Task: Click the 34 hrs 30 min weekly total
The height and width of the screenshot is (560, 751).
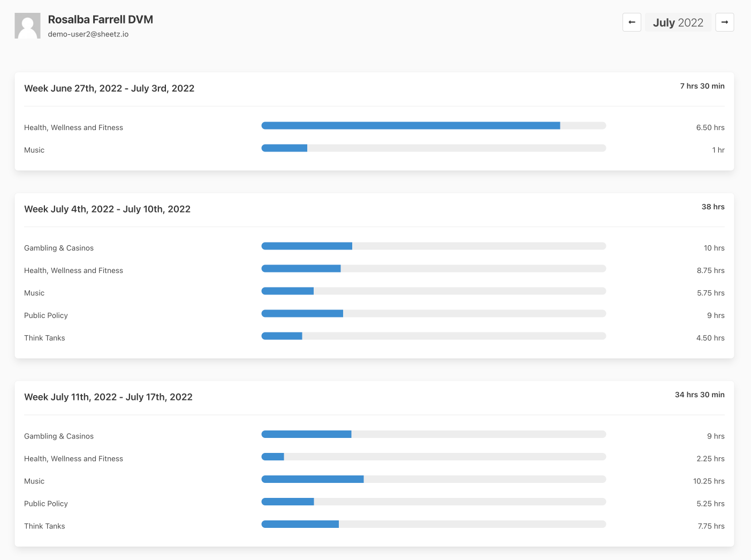Action: point(699,395)
